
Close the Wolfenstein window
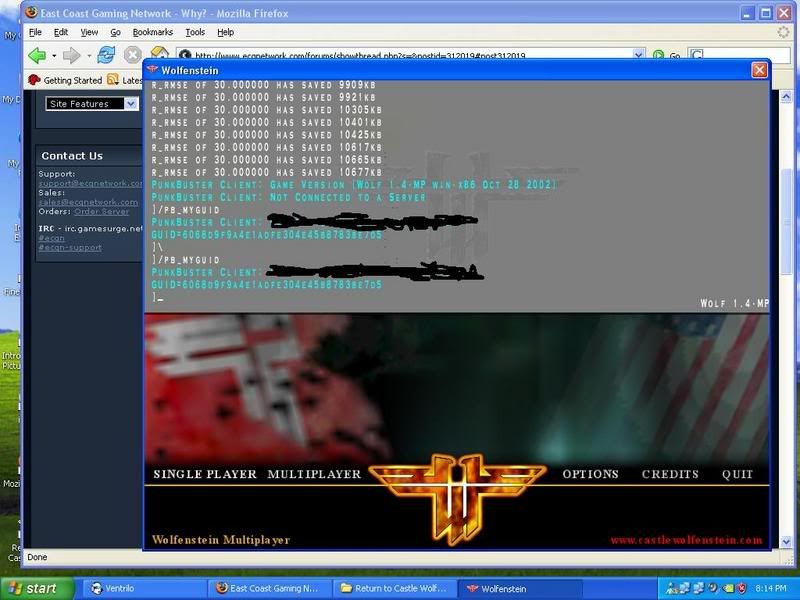pos(759,70)
